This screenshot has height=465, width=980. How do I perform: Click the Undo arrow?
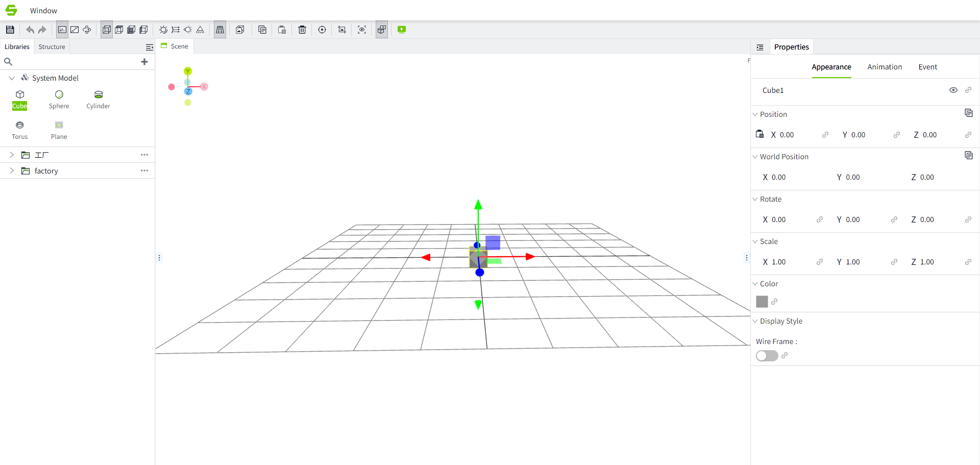point(30,30)
